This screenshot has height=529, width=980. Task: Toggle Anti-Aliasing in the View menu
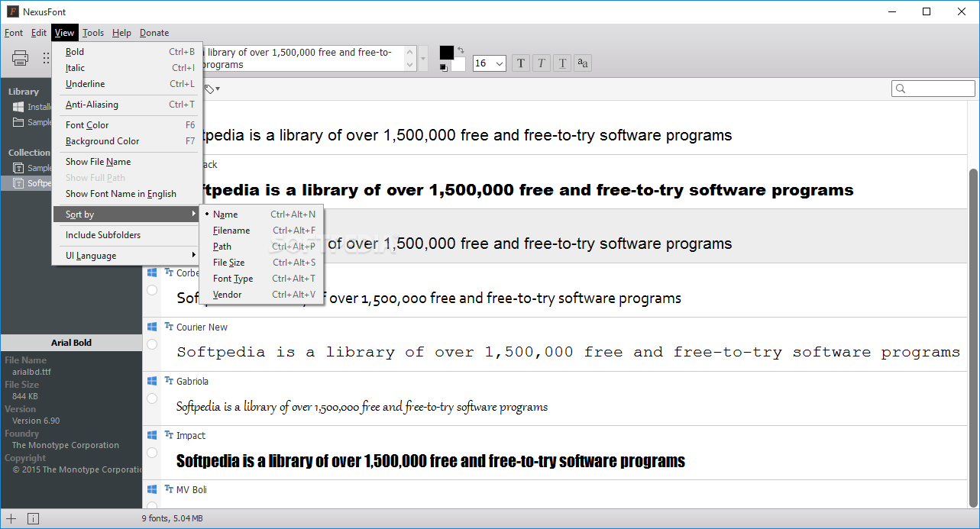(128, 105)
